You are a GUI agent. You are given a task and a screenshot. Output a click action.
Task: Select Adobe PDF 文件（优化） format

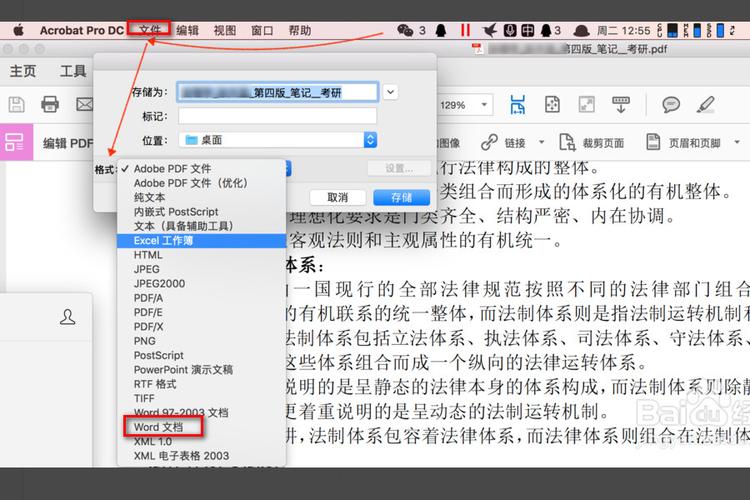click(201, 183)
